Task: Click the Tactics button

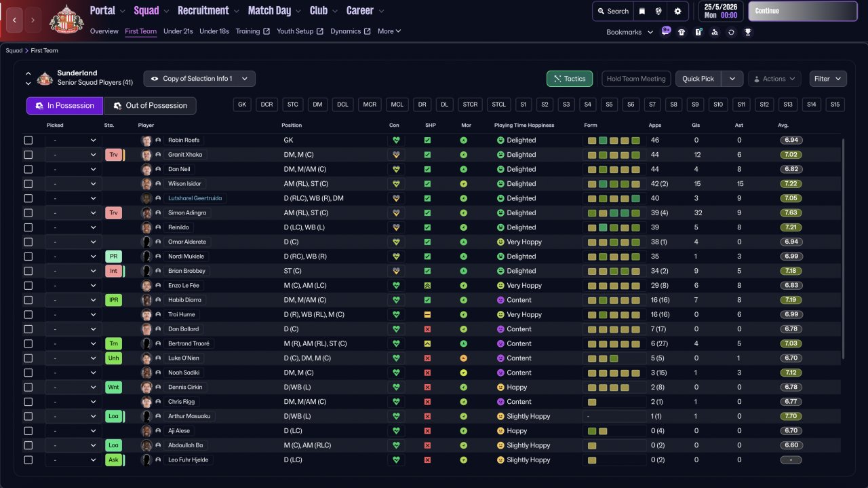Action: pyautogui.click(x=570, y=79)
